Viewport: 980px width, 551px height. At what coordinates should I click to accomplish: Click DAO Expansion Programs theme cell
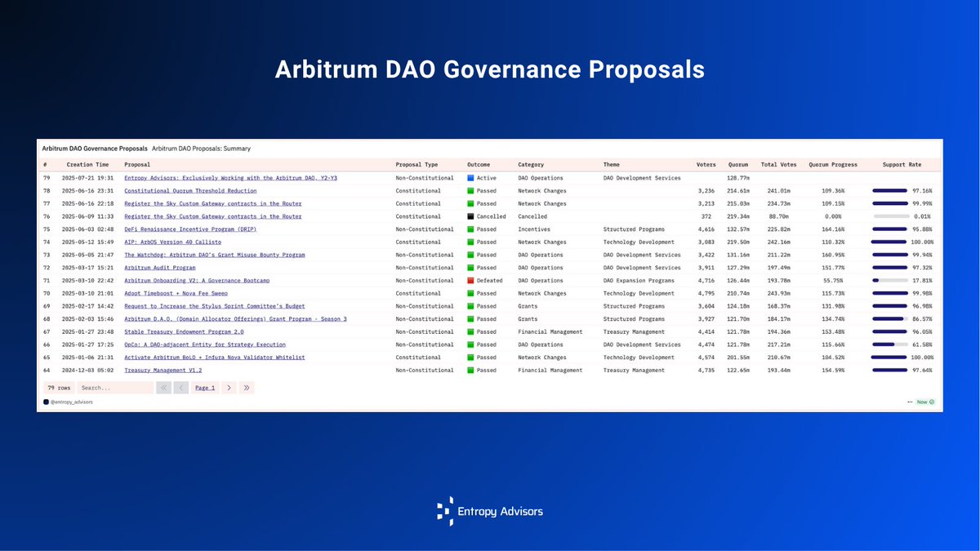click(x=639, y=280)
